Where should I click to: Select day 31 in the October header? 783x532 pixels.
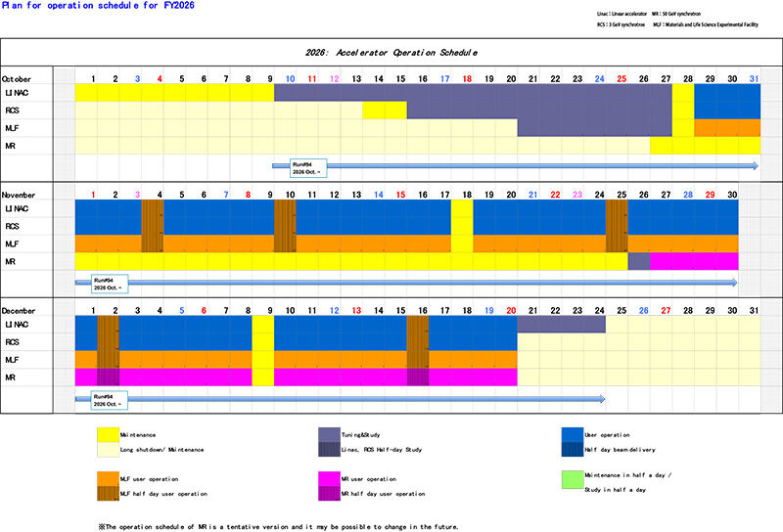(x=754, y=79)
